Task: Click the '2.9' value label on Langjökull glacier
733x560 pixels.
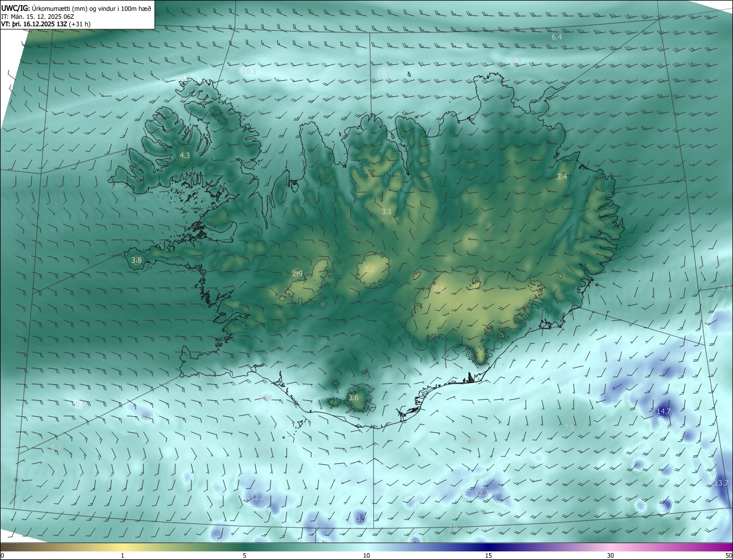Action: coord(297,273)
